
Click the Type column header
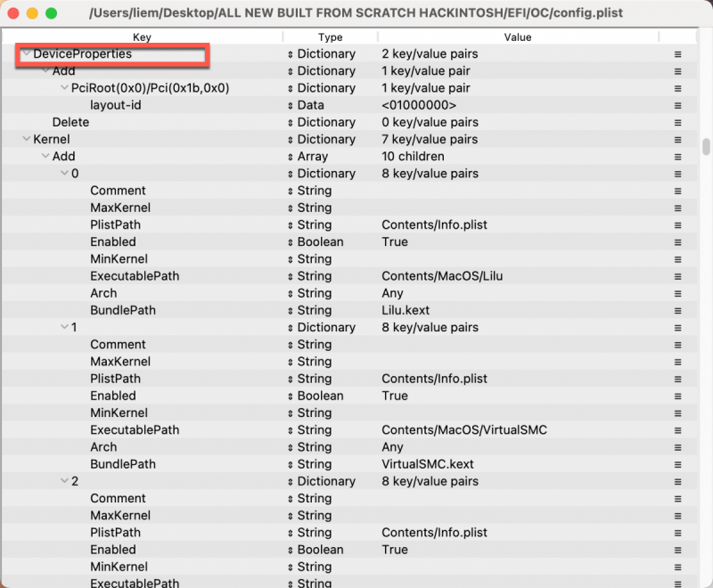(x=330, y=37)
